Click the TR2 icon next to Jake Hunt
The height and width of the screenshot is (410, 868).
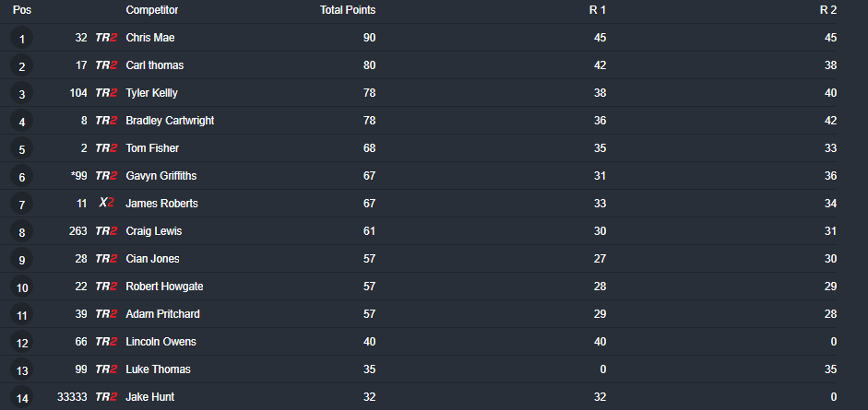point(106,397)
